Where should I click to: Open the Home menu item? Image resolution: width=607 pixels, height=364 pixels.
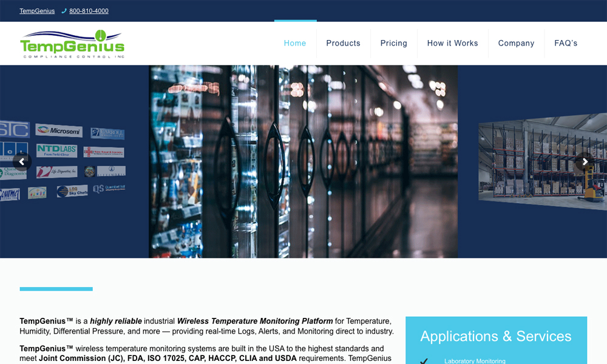[295, 43]
